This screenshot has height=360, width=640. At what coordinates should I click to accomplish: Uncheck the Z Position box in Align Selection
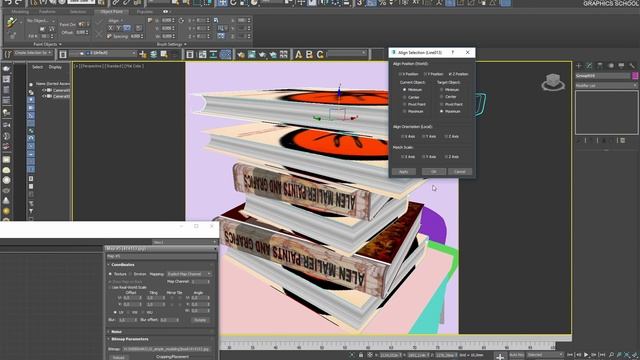(450, 74)
